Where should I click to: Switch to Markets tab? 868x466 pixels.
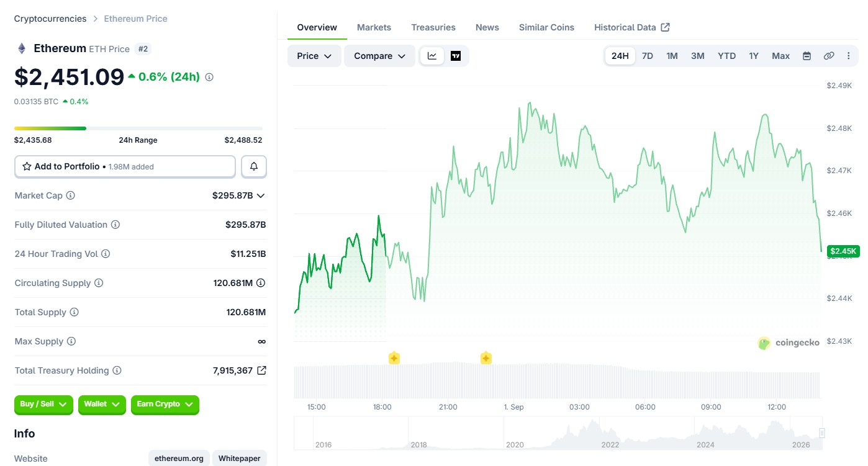tap(374, 27)
